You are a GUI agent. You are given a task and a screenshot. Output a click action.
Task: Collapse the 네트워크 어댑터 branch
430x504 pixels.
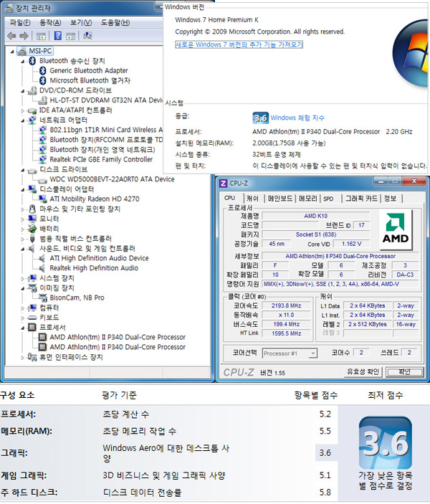point(23,120)
